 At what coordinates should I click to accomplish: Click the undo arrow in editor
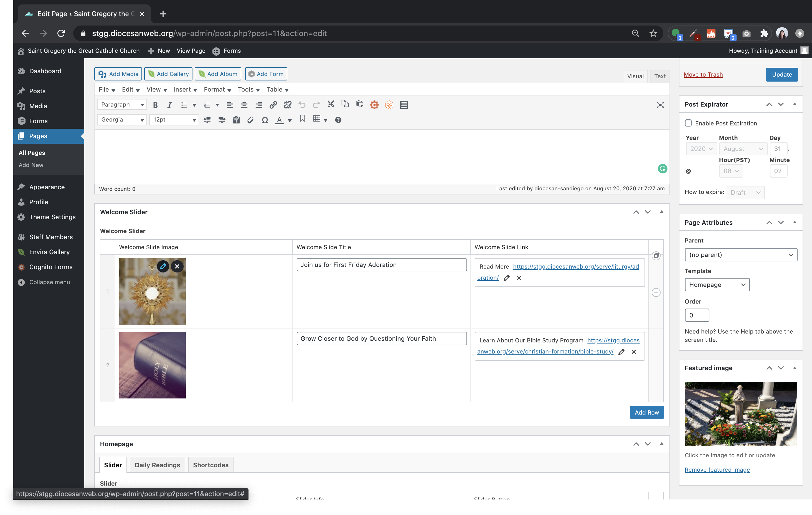(x=302, y=105)
